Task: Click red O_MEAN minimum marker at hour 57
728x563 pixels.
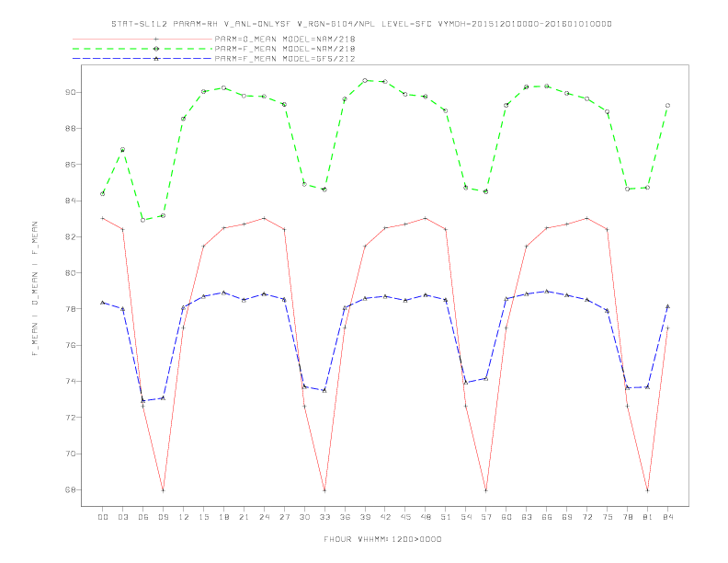Action: click(x=486, y=490)
